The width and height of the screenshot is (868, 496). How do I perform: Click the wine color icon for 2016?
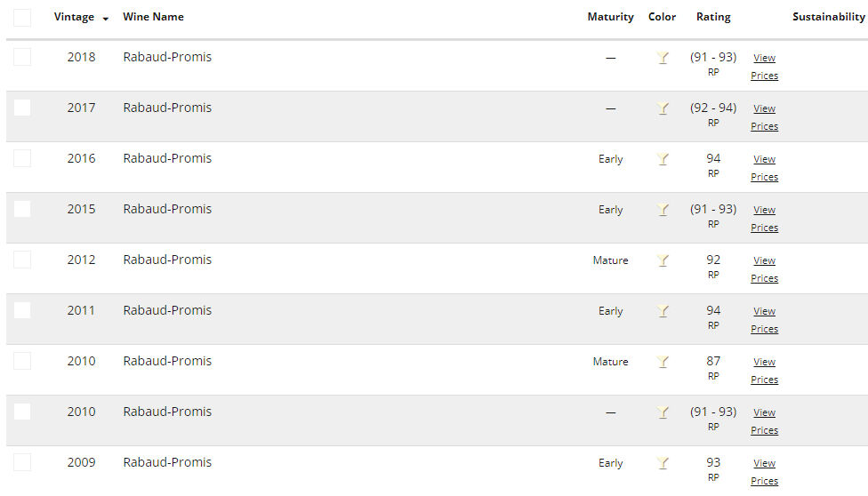click(x=663, y=159)
